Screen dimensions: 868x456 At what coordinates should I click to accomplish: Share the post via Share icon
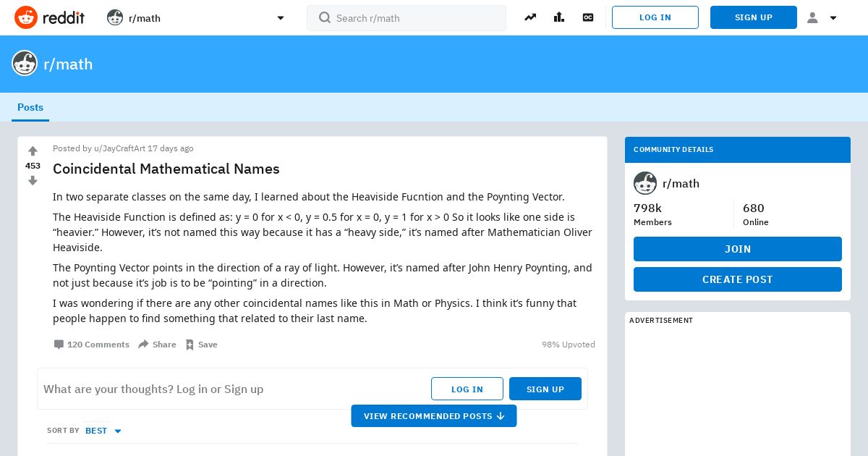(x=144, y=345)
